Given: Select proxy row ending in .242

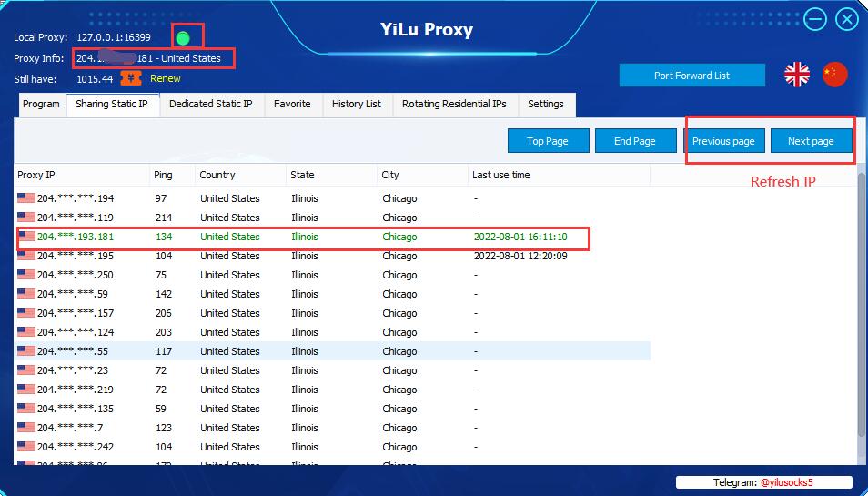Looking at the screenshot, I should [332, 447].
